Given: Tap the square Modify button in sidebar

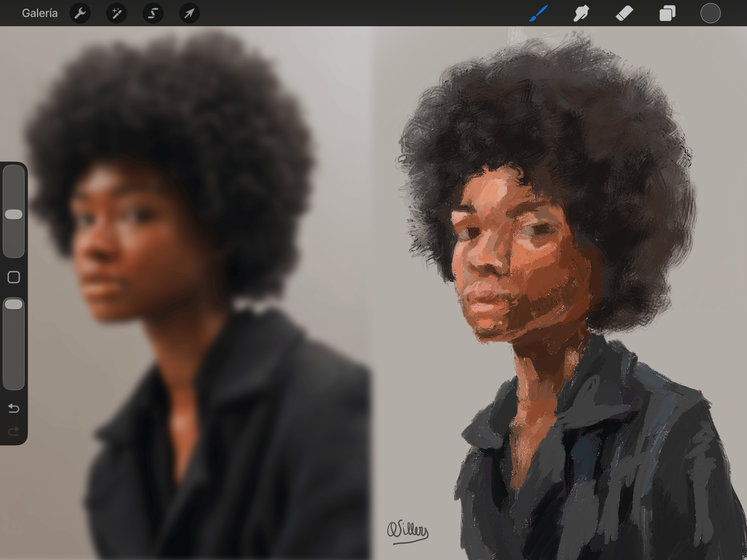Looking at the screenshot, I should coord(14,277).
